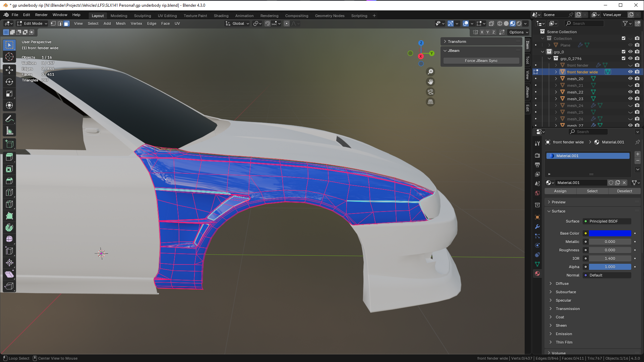This screenshot has height=362, width=644.
Task: Click the blue Base Color swatch
Action: click(610, 233)
